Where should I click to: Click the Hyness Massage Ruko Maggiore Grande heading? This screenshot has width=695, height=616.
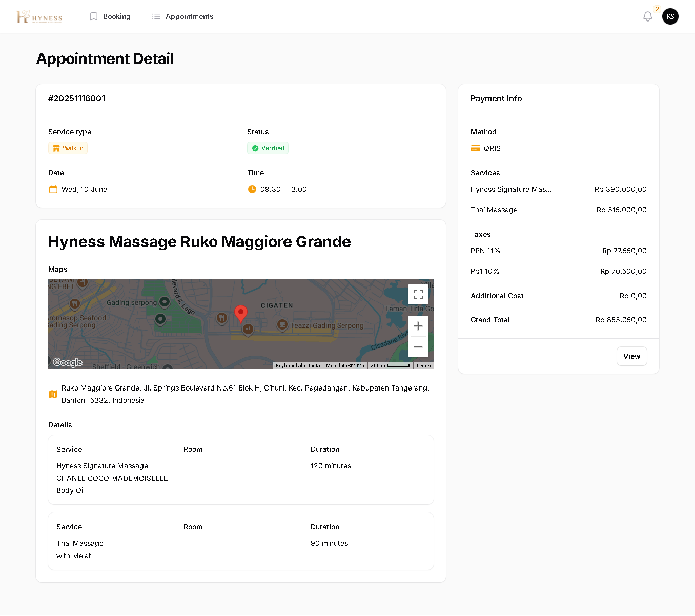point(199,241)
